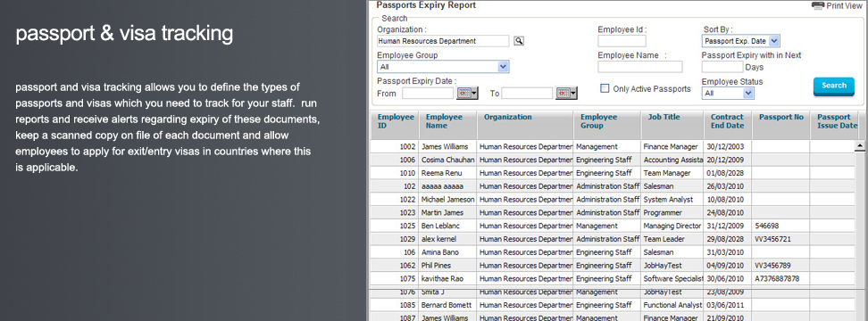Click contract end date 01/08/2028
Image resolution: width=868 pixels, height=321 pixels.
pos(725,173)
